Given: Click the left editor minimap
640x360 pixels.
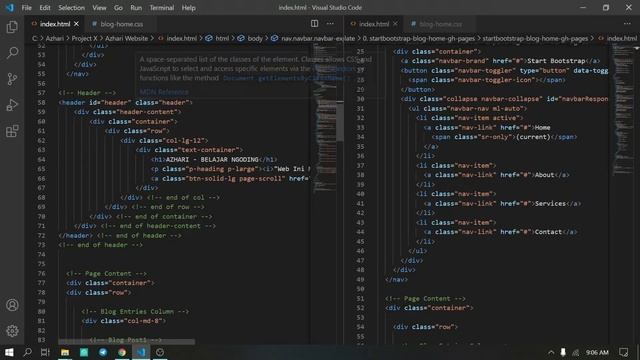Looking at the screenshot, I should [324, 118].
